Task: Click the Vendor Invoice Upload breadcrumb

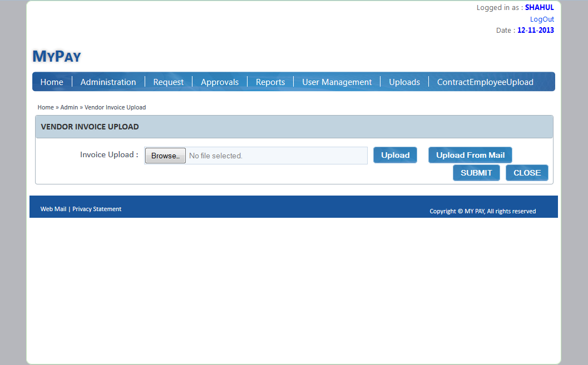Action: 115,107
